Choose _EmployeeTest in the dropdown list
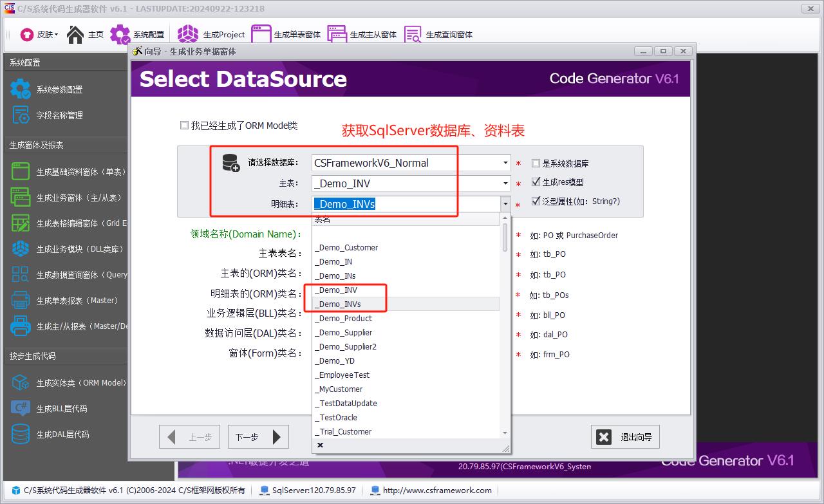 pos(342,375)
